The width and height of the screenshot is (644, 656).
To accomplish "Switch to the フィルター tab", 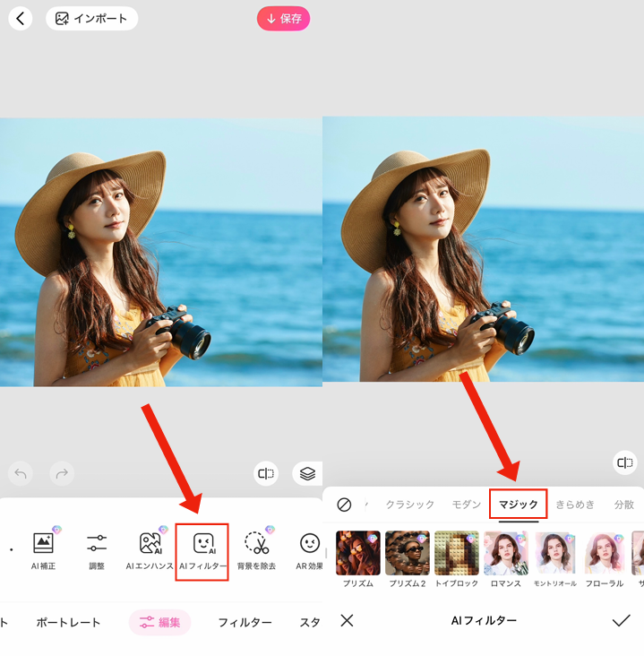I will pos(245,623).
